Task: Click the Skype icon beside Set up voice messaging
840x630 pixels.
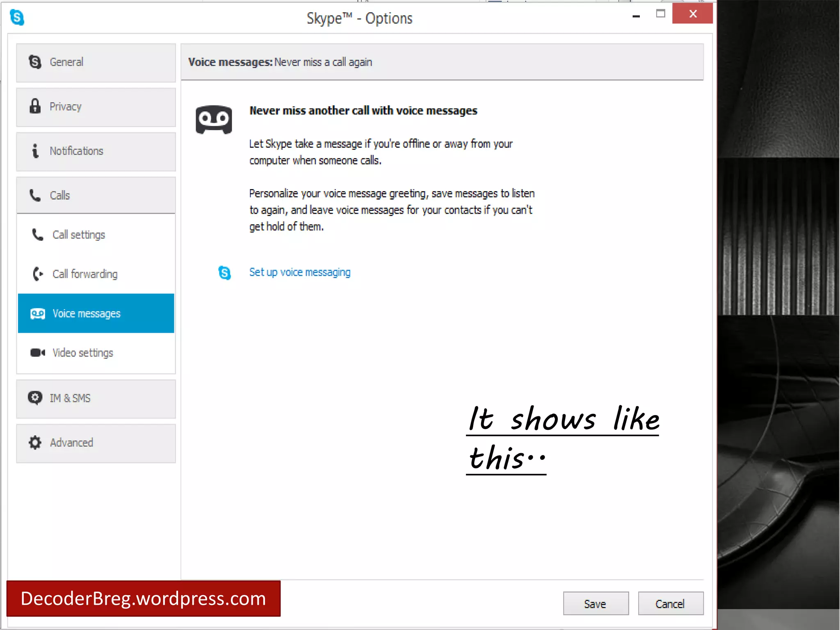Action: pos(224,272)
